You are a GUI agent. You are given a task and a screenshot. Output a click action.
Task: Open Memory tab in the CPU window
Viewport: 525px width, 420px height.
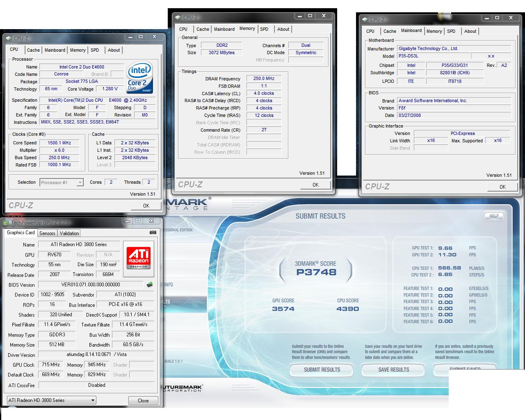78,50
